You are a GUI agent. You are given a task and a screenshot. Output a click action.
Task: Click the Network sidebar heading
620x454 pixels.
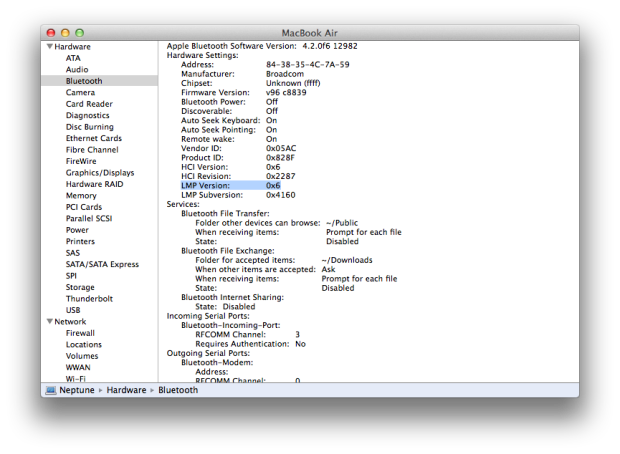[70, 322]
